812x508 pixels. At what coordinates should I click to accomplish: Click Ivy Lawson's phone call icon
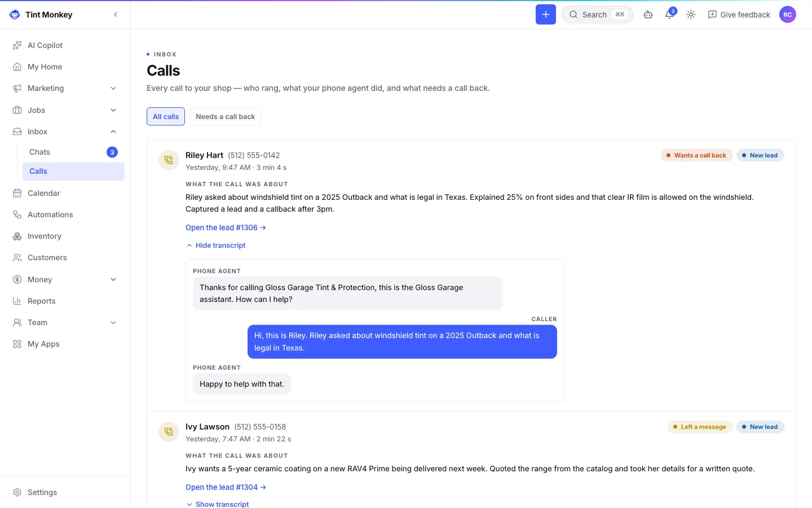click(169, 432)
